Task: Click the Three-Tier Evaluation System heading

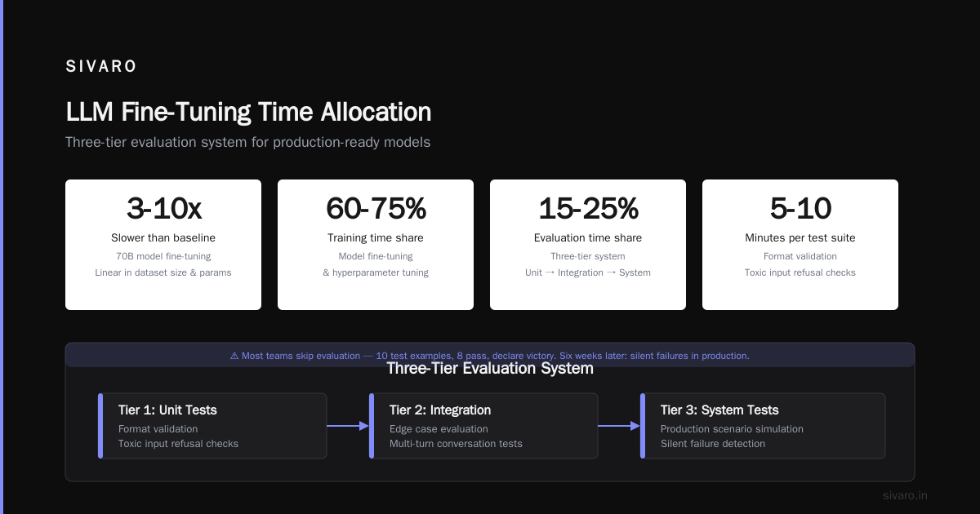Action: [x=490, y=369]
